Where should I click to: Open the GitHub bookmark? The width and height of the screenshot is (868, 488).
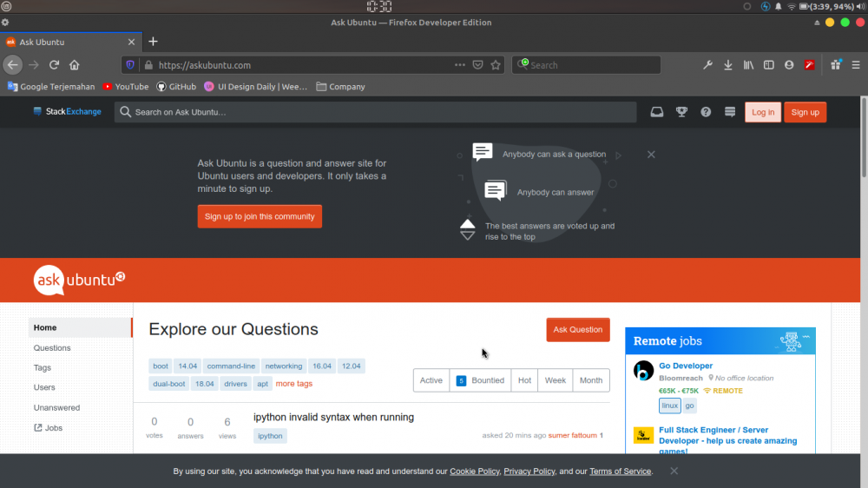coord(176,87)
